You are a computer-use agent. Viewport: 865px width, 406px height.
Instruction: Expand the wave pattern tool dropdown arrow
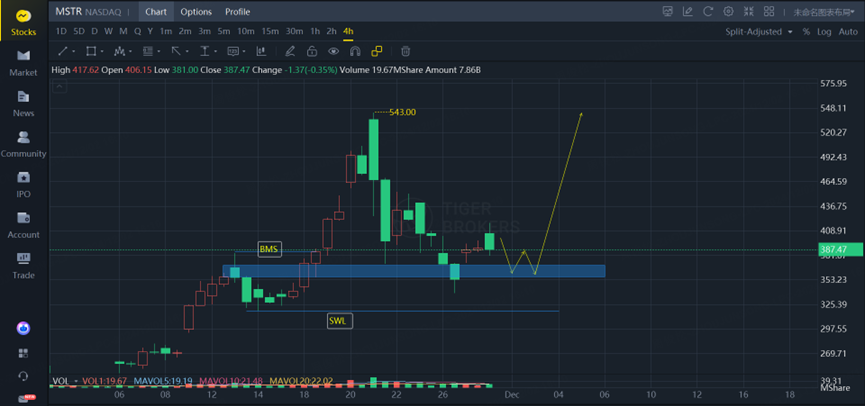pyautogui.click(x=130, y=52)
